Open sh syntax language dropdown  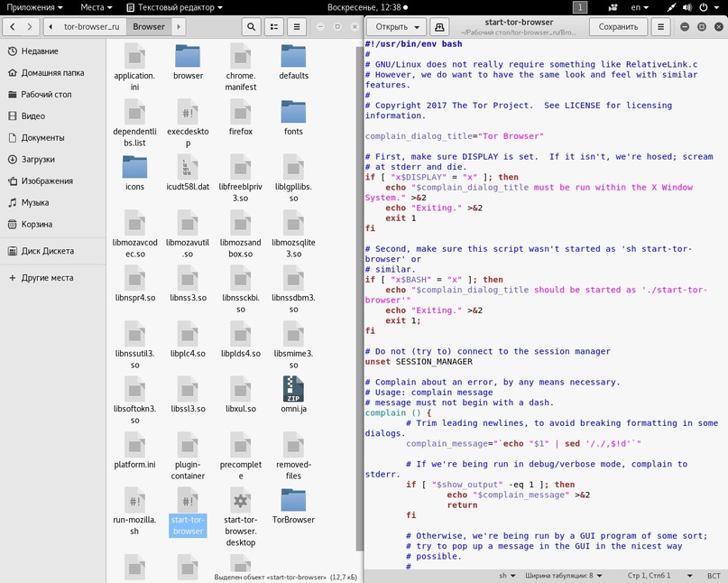[507, 576]
